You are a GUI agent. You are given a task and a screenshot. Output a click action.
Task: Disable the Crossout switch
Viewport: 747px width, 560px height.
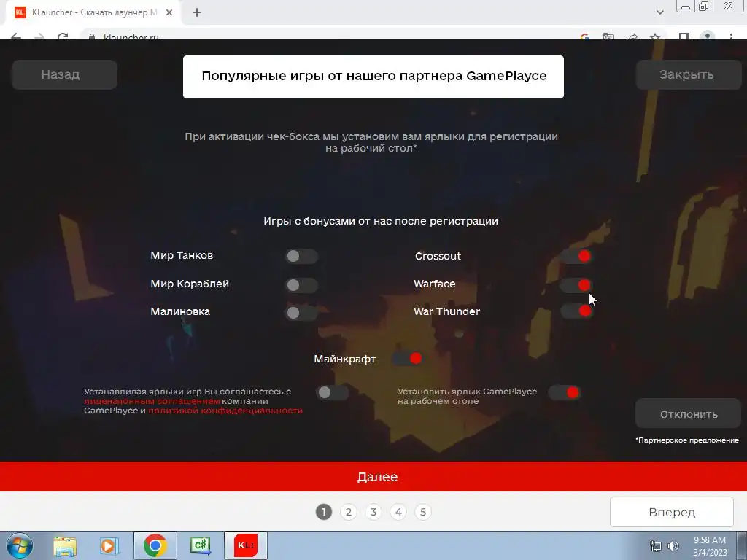[x=576, y=256]
